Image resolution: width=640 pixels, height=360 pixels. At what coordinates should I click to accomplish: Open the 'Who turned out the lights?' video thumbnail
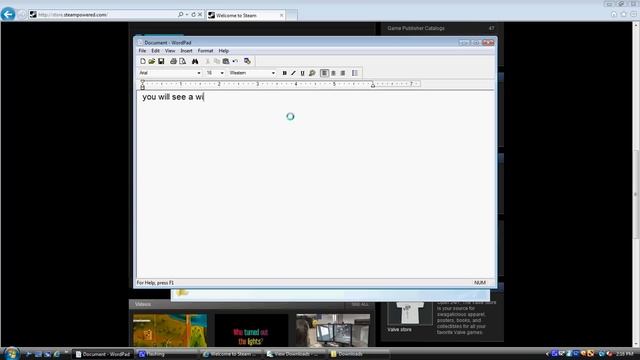click(251, 331)
